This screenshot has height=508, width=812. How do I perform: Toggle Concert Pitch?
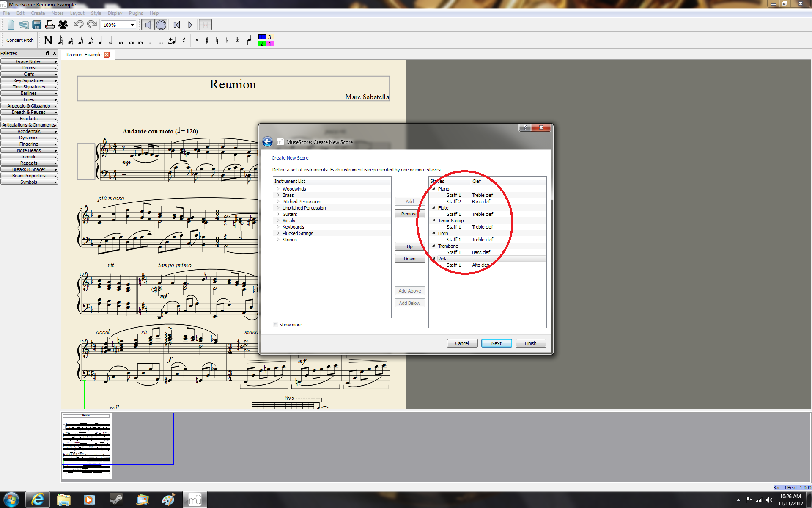point(20,40)
